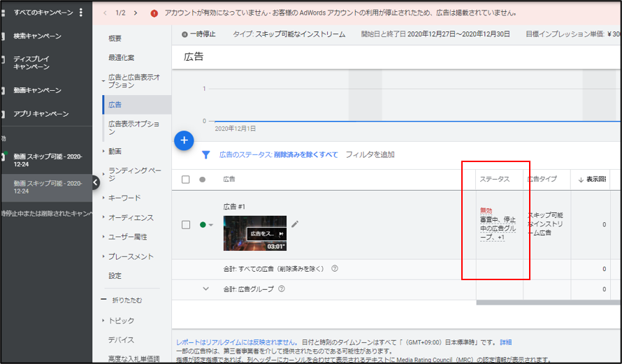Image resolution: width=622 pixels, height=364 pixels.
Task: Sort by the ステータス column header
Action: (x=495, y=180)
